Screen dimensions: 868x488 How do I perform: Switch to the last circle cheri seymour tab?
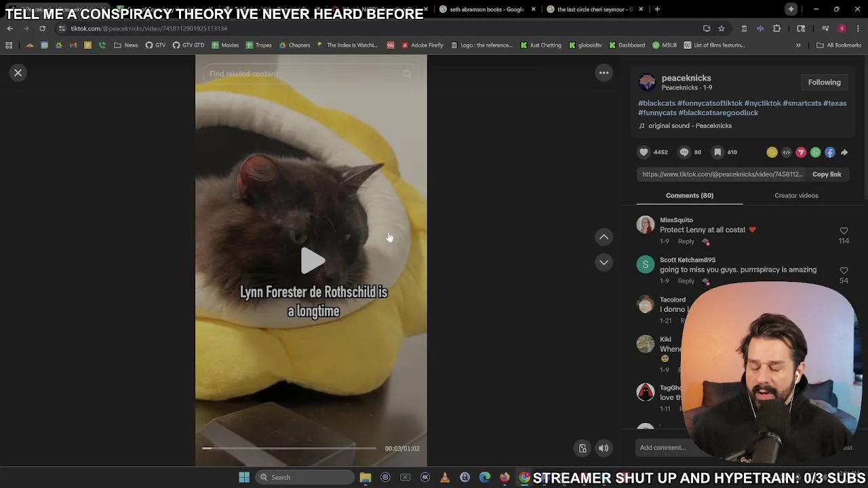(595, 9)
